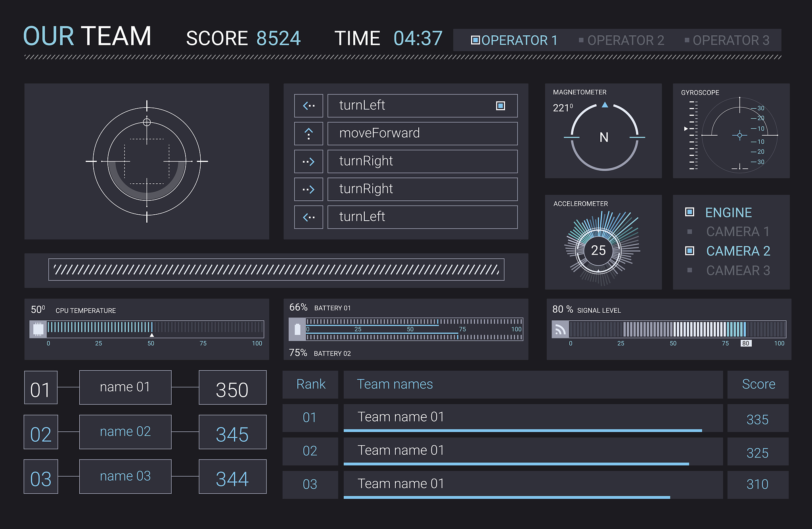Image resolution: width=812 pixels, height=529 pixels.
Task: Click the right-arrow icon beside first turnRight
Action: (308, 162)
